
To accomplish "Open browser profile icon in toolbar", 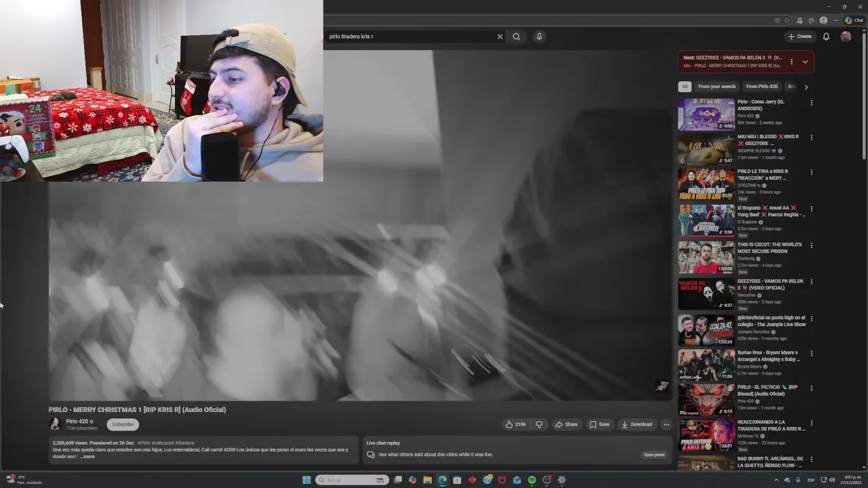I will pyautogui.click(x=823, y=20).
